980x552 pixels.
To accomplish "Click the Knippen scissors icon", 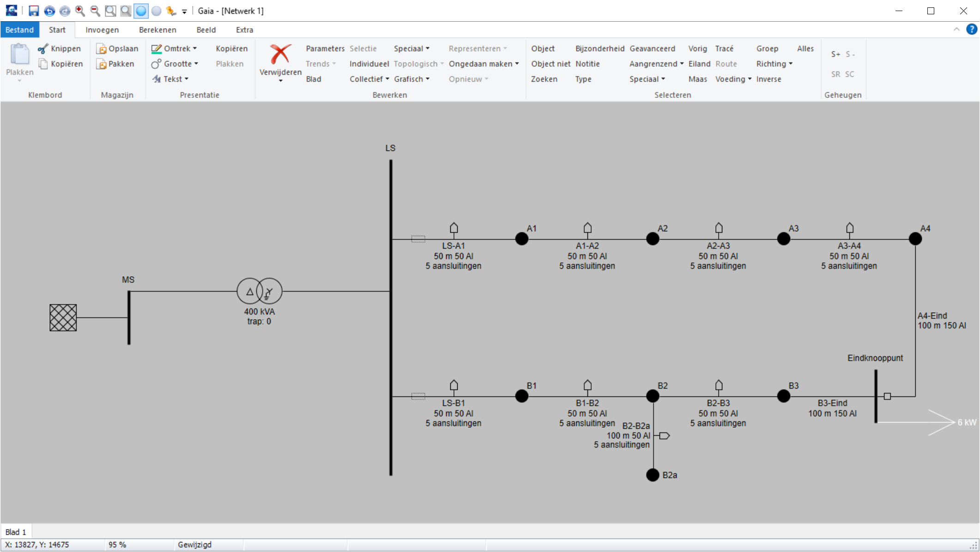I will pyautogui.click(x=43, y=49).
